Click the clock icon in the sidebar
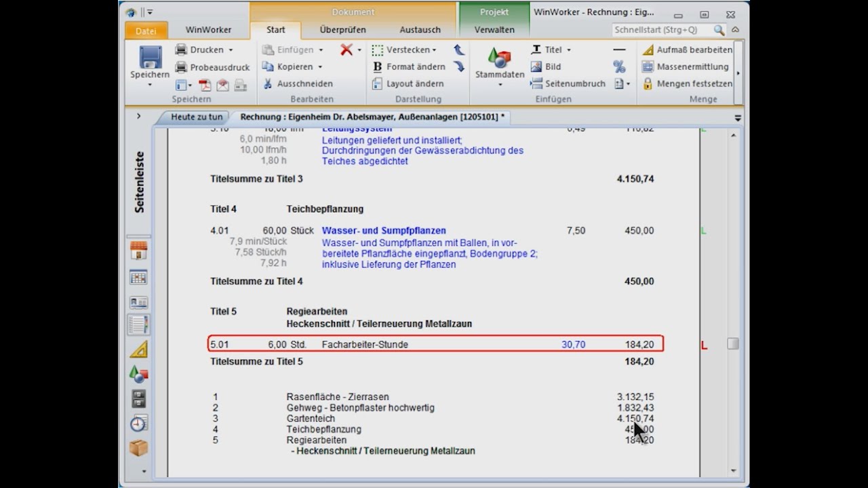The height and width of the screenshot is (488, 868). 138,424
